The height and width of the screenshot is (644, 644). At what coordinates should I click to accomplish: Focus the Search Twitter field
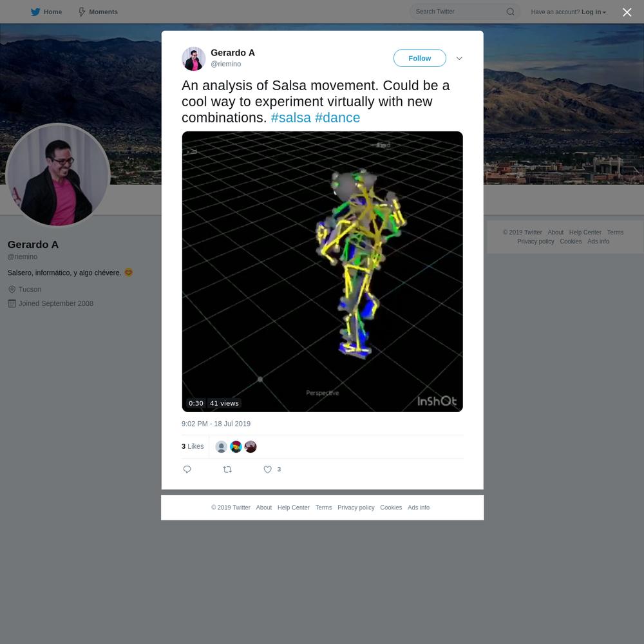tap(460, 12)
